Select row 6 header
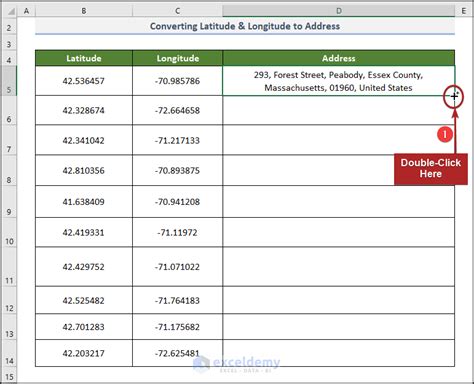Screen dimensions: 474x384 pos(9,111)
